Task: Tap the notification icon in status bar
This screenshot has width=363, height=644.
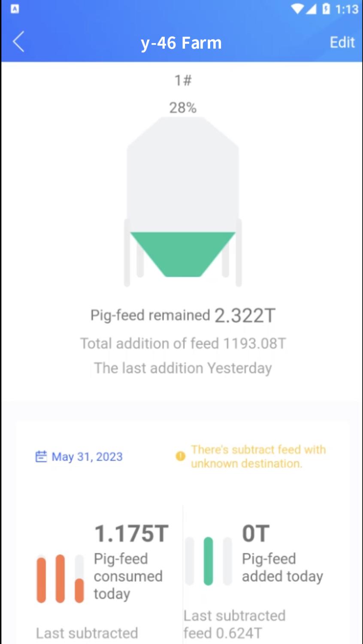Action: [15, 9]
